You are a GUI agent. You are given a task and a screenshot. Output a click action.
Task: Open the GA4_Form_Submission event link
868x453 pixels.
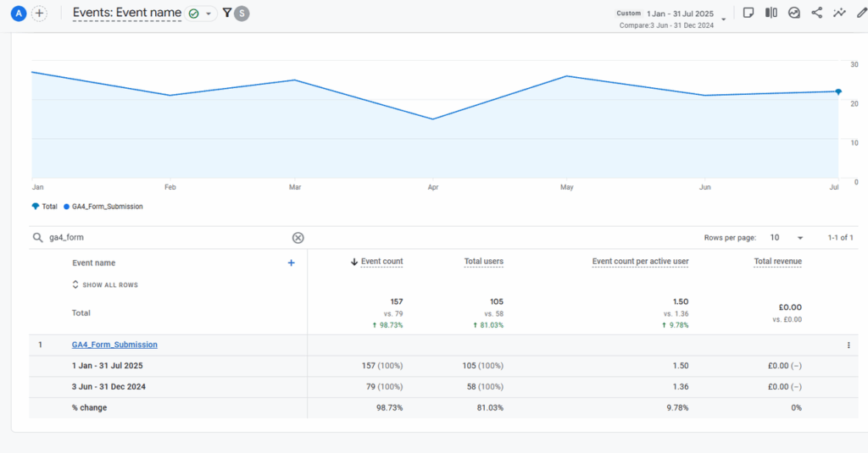tap(114, 345)
